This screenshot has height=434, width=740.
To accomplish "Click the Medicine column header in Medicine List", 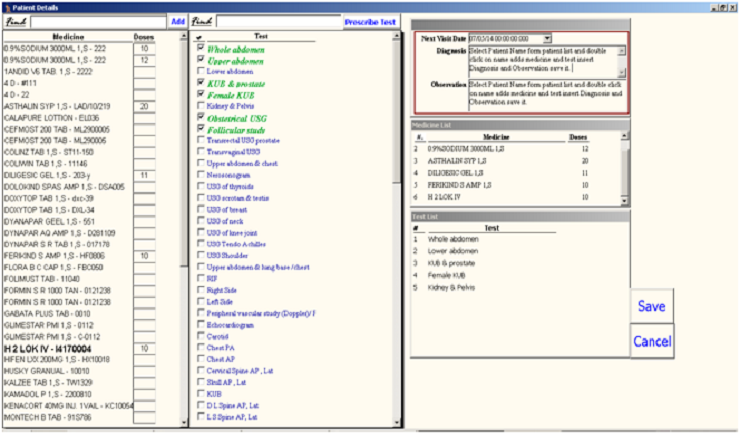I will [x=482, y=136].
